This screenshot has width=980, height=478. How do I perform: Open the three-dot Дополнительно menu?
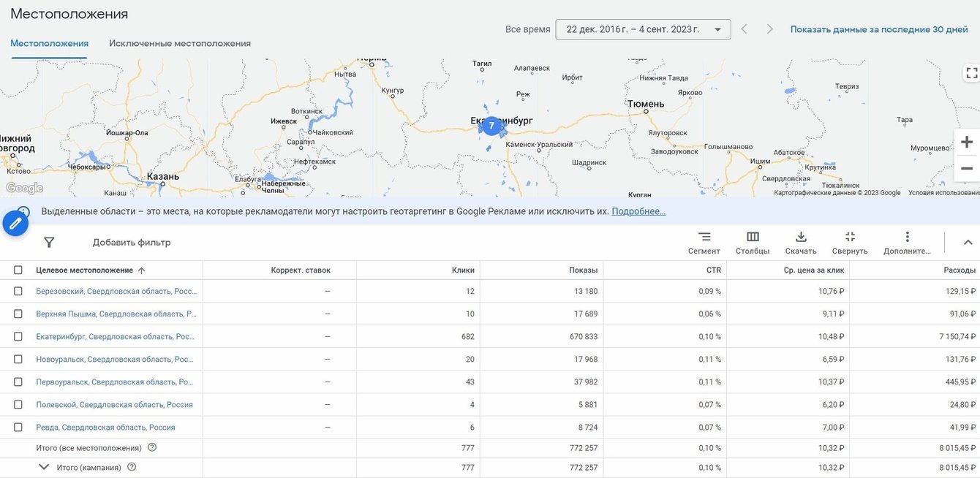[x=907, y=238]
